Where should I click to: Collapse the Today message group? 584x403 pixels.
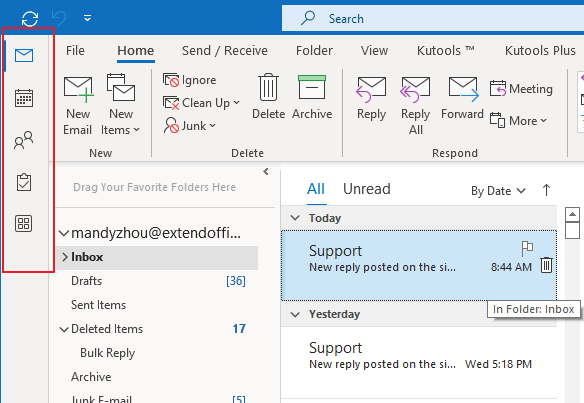tap(295, 218)
